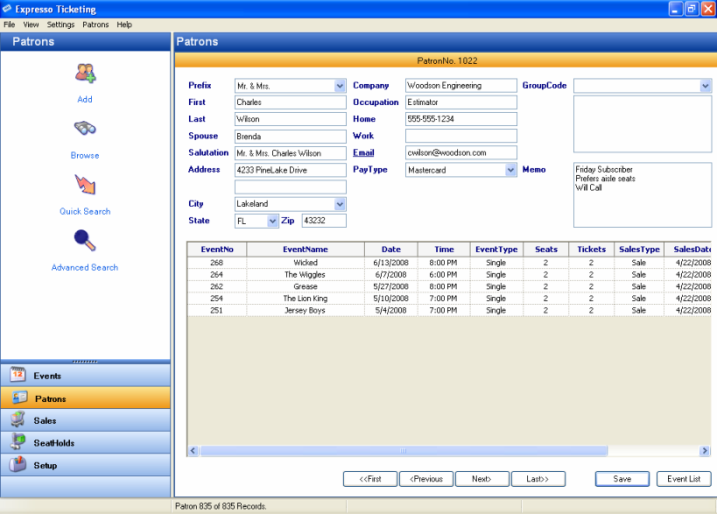Open the Settings menu
The height and width of the screenshot is (514, 717).
click(x=60, y=25)
